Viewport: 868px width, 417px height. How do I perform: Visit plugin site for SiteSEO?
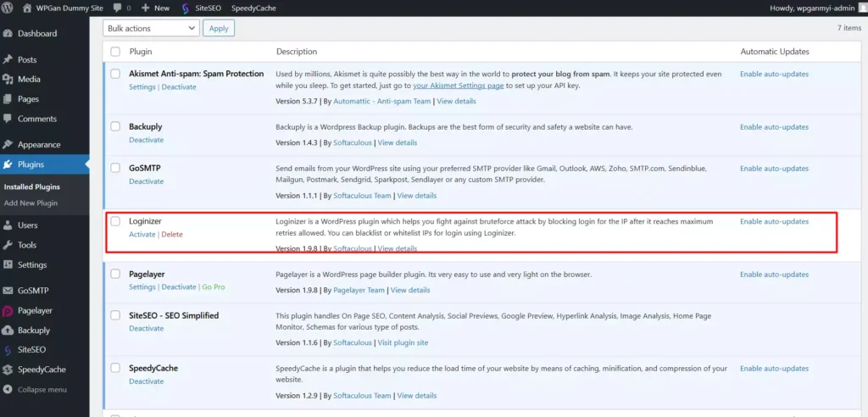click(x=403, y=342)
